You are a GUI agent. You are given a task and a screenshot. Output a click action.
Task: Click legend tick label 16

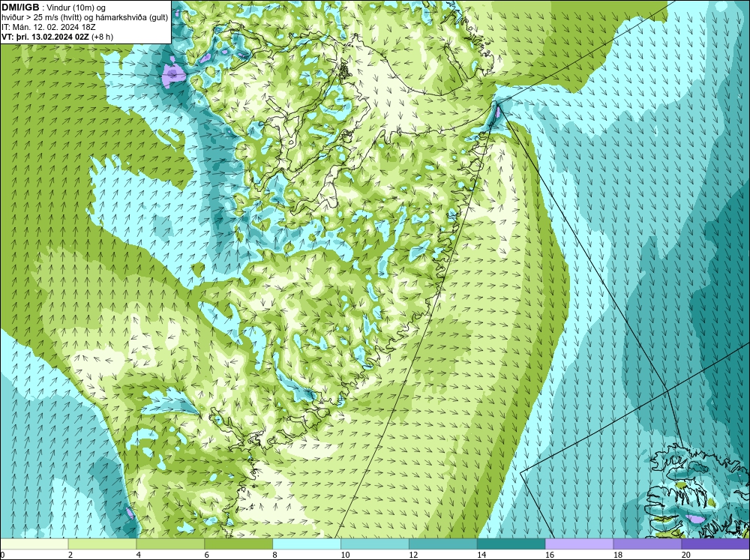pyautogui.click(x=550, y=555)
